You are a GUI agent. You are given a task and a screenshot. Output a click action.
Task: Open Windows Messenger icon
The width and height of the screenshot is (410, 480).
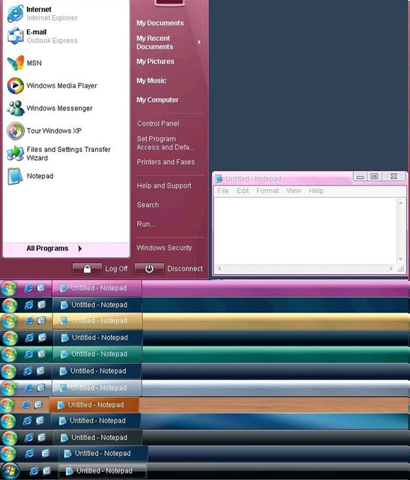(x=15, y=108)
